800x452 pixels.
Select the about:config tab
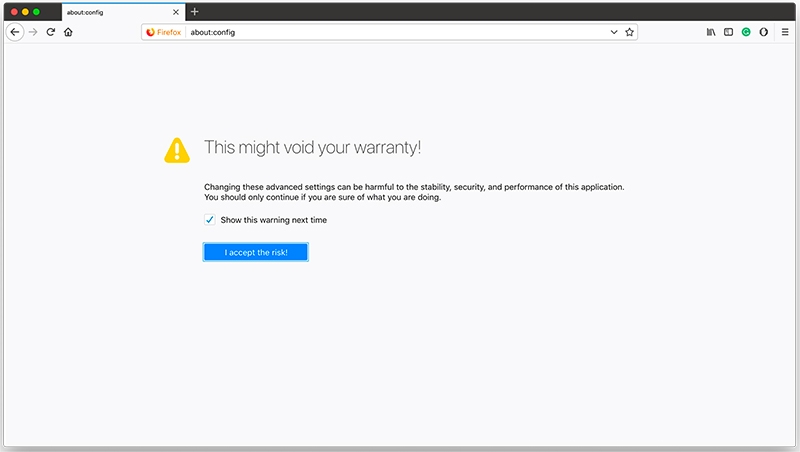110,11
